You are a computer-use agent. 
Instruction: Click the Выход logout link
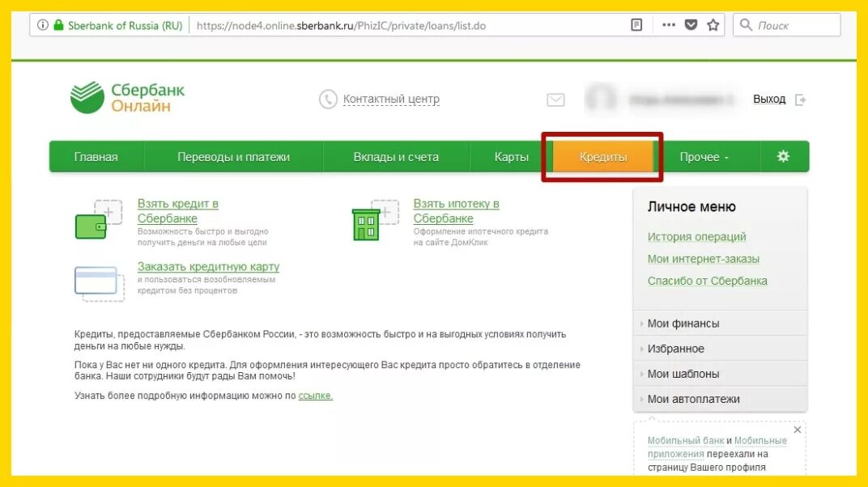[x=769, y=99]
